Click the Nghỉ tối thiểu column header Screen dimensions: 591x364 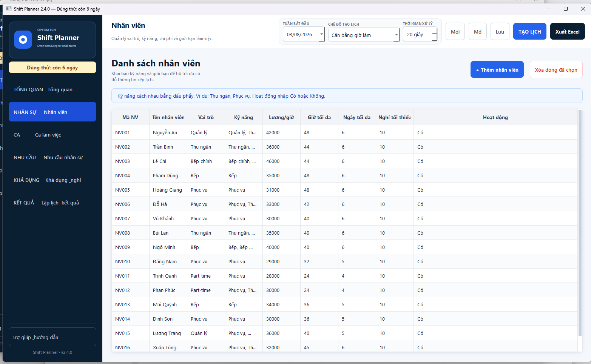pyautogui.click(x=395, y=117)
